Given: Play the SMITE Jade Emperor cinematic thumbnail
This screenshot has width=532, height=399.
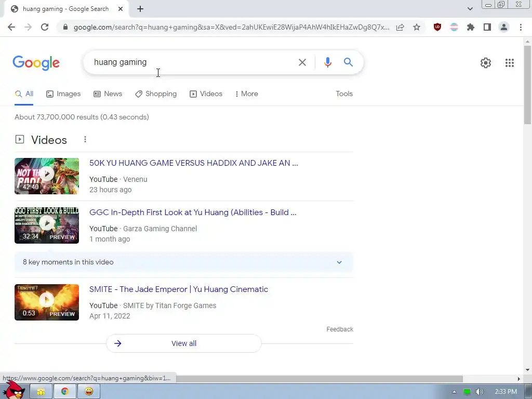Looking at the screenshot, I should pos(47,302).
